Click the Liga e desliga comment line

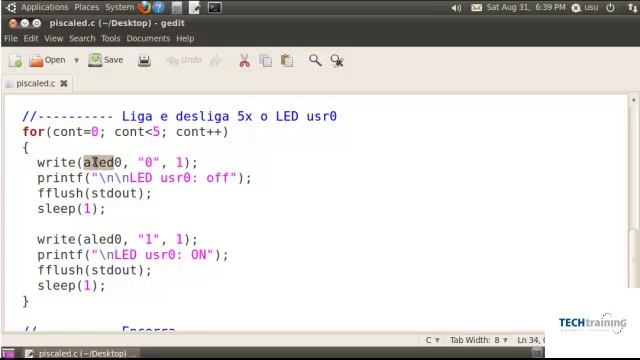[x=180, y=116]
